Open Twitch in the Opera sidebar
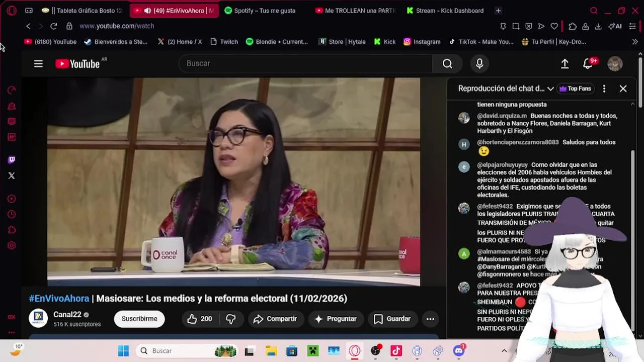 (12, 160)
